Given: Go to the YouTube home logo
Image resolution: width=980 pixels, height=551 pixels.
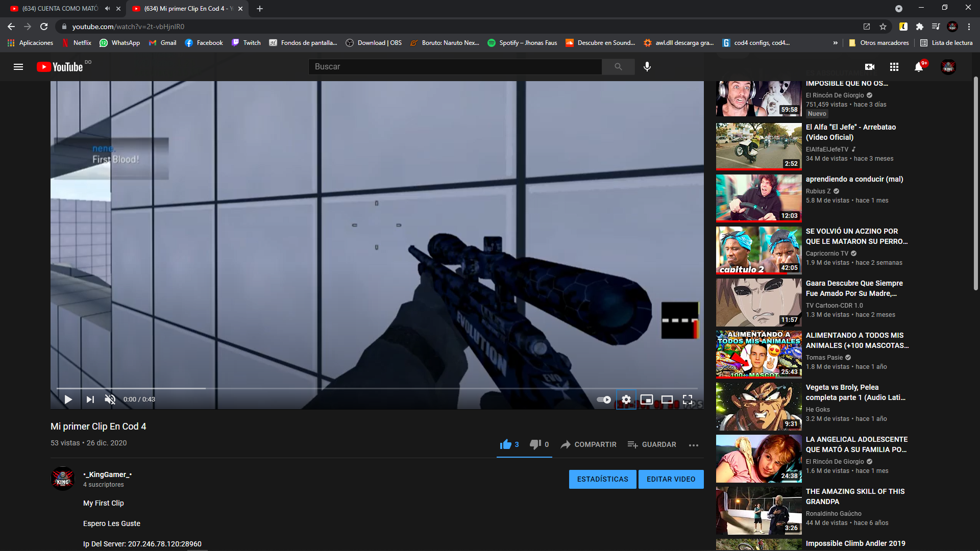Looking at the screenshot, I should click(x=60, y=67).
